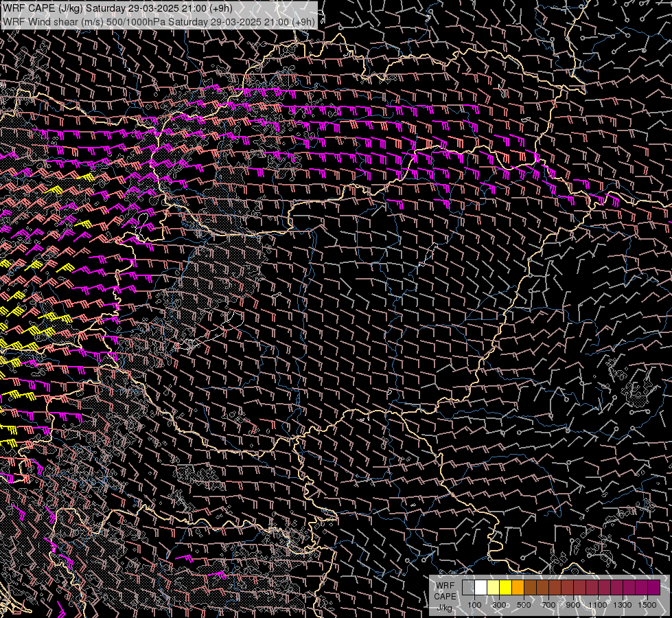Click the legend value 1300

[623, 605]
